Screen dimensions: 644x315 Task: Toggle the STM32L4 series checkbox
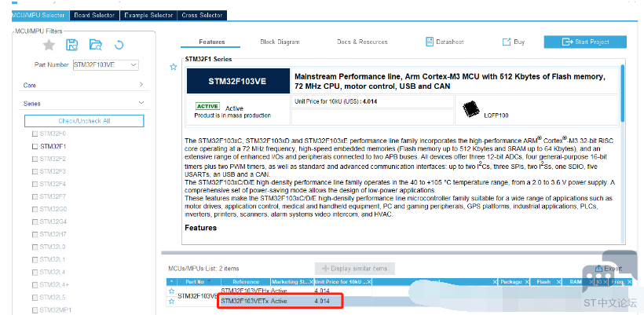[35, 273]
